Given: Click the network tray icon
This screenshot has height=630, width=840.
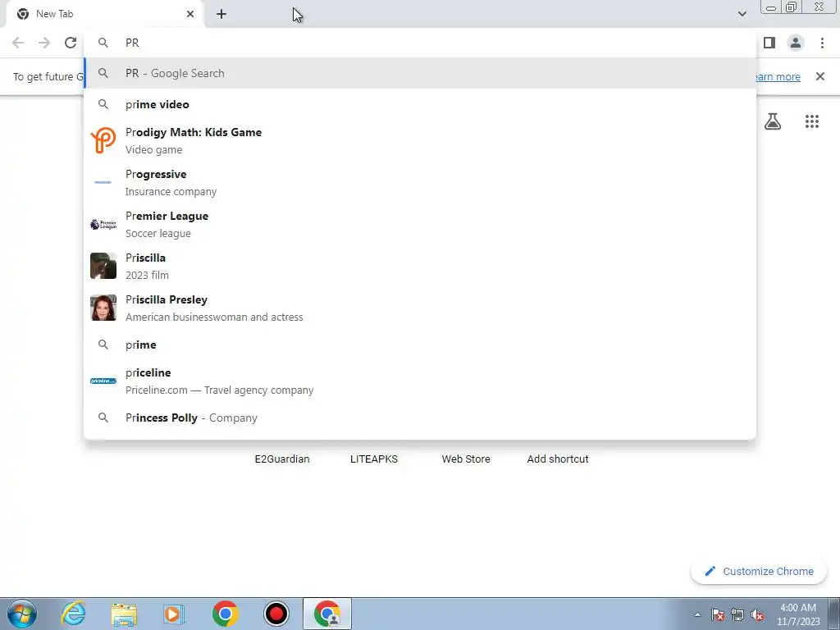Looking at the screenshot, I should 737,614.
